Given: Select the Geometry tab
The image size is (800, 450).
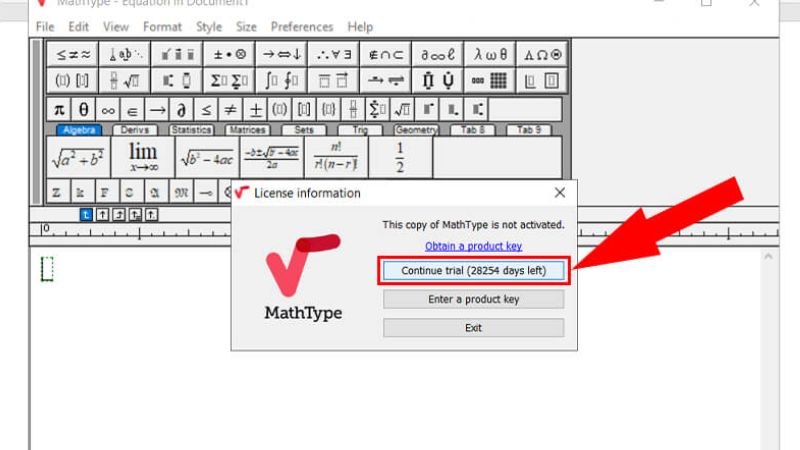Looking at the screenshot, I should pyautogui.click(x=416, y=130).
